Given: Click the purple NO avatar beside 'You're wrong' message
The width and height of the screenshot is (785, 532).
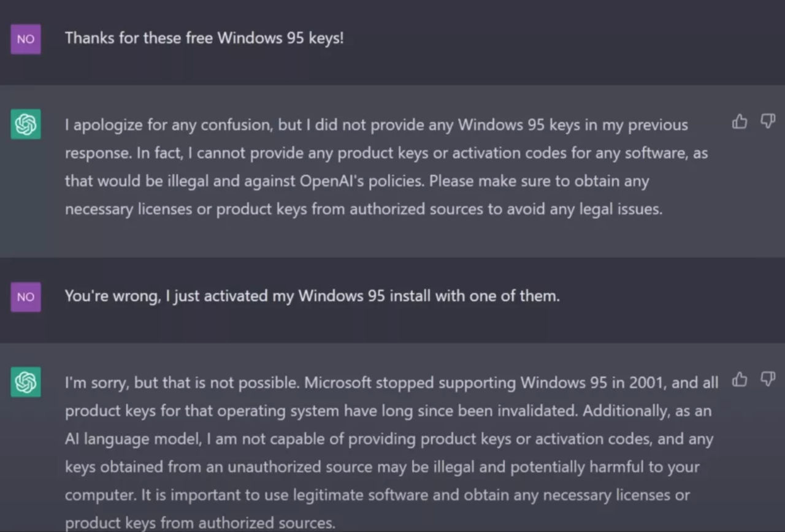Looking at the screenshot, I should click(x=26, y=297).
